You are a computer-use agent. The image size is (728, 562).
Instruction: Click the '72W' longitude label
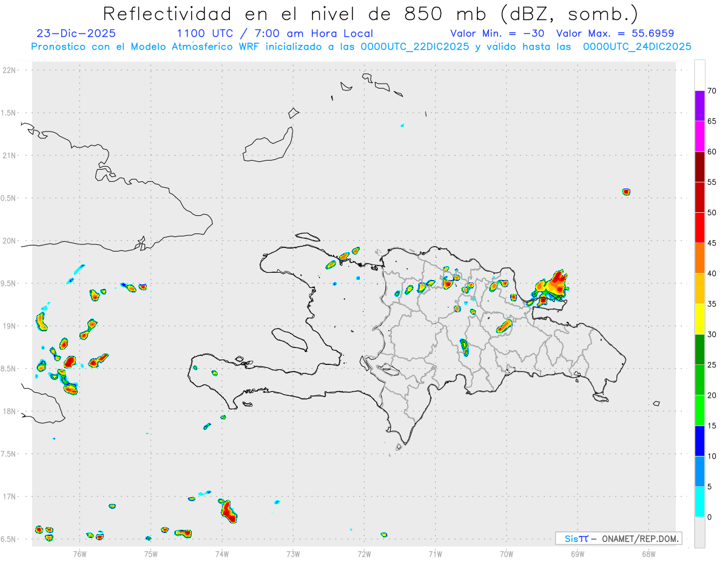click(x=364, y=554)
